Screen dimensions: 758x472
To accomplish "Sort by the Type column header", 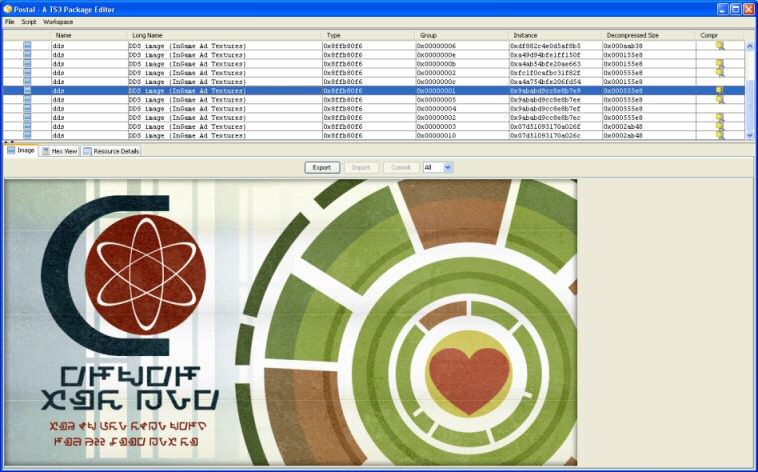I will (368, 35).
